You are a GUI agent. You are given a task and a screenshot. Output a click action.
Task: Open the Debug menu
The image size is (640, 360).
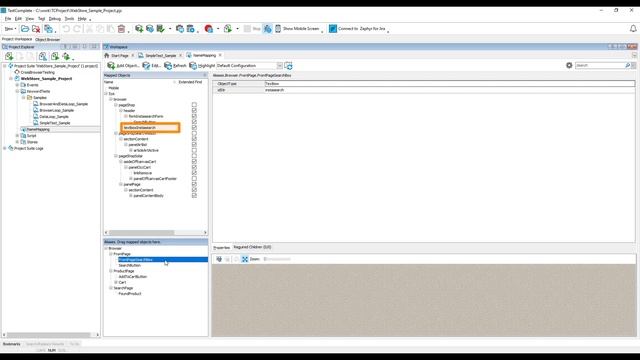click(54, 19)
